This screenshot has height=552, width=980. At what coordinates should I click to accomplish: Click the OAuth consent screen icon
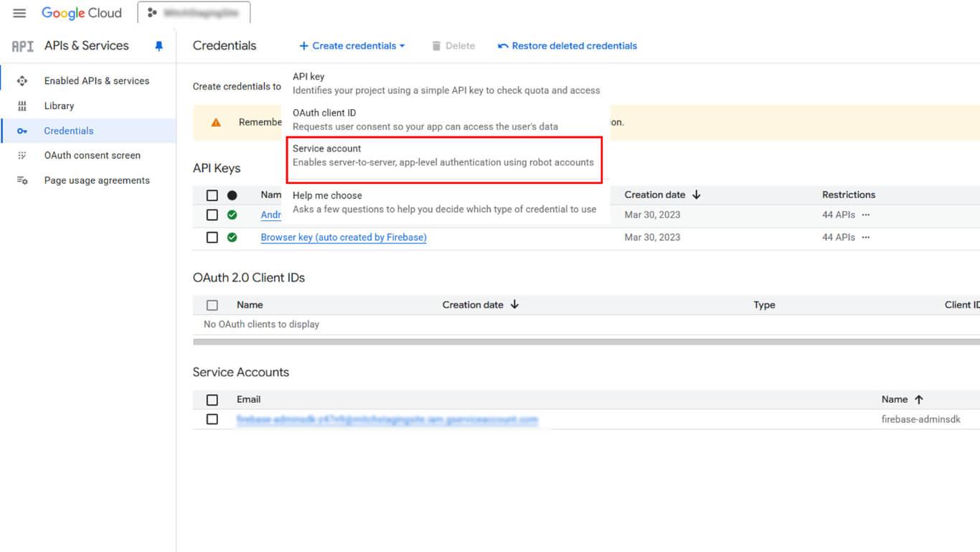(22, 156)
